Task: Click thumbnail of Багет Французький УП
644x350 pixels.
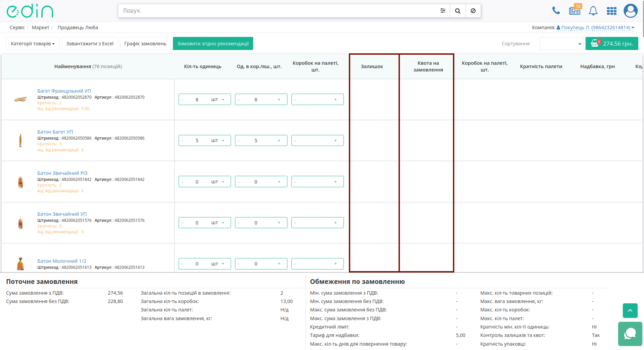Action: 20,99
